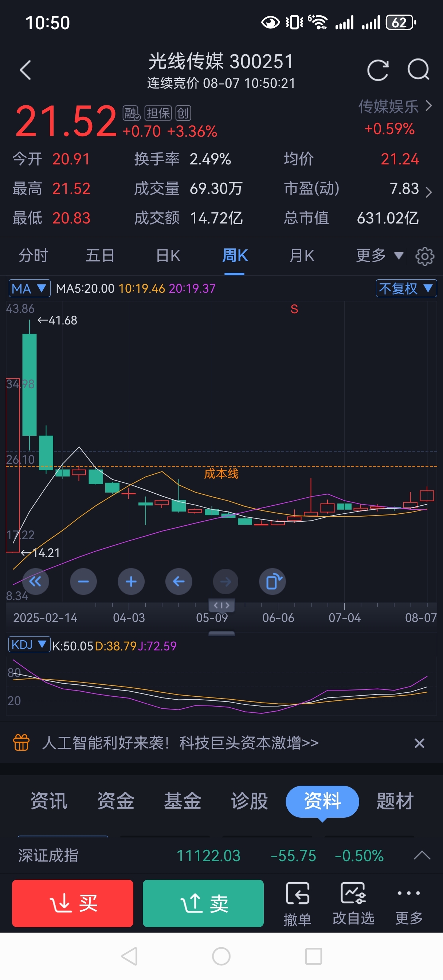This screenshot has width=443, height=980.
Task: Dismiss the AI news banner
Action: pos(419,743)
